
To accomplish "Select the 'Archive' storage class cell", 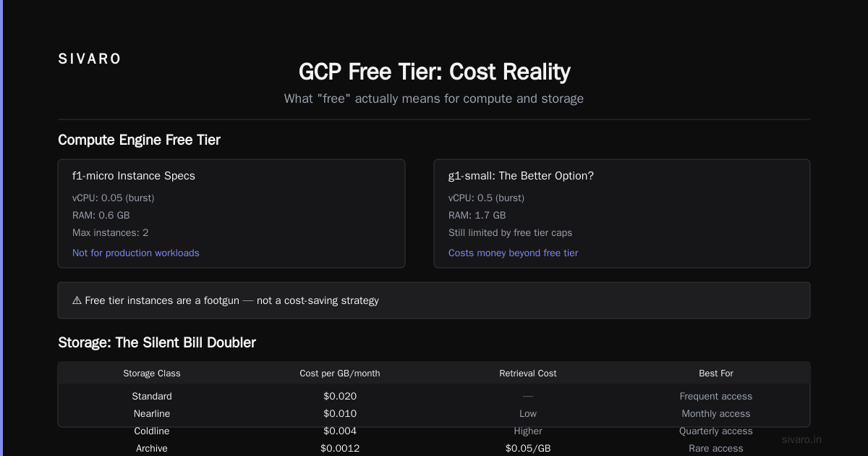I will coord(152,449).
